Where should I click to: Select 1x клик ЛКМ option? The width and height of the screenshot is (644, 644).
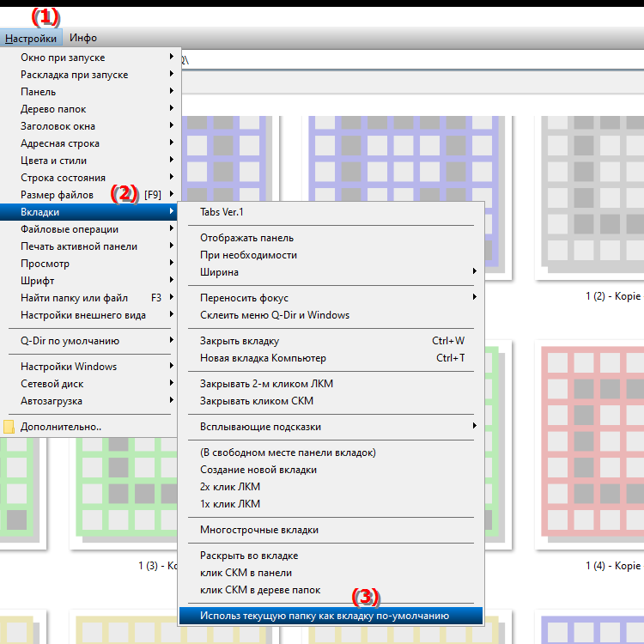pyautogui.click(x=331, y=504)
